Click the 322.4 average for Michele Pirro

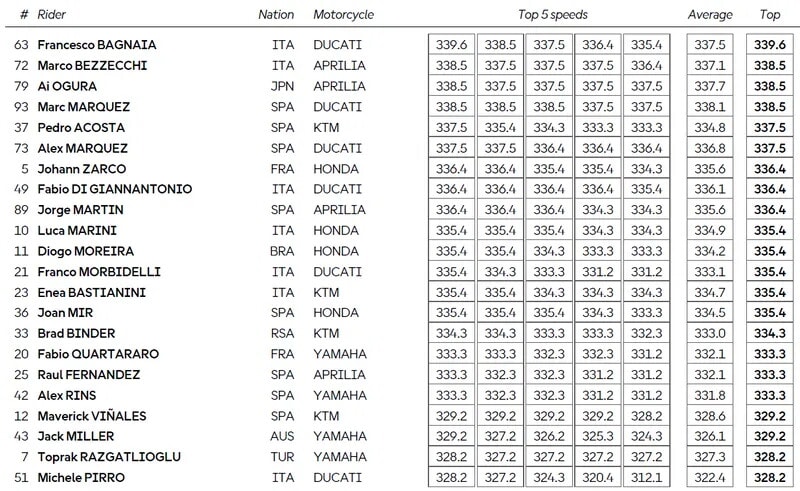pos(710,477)
